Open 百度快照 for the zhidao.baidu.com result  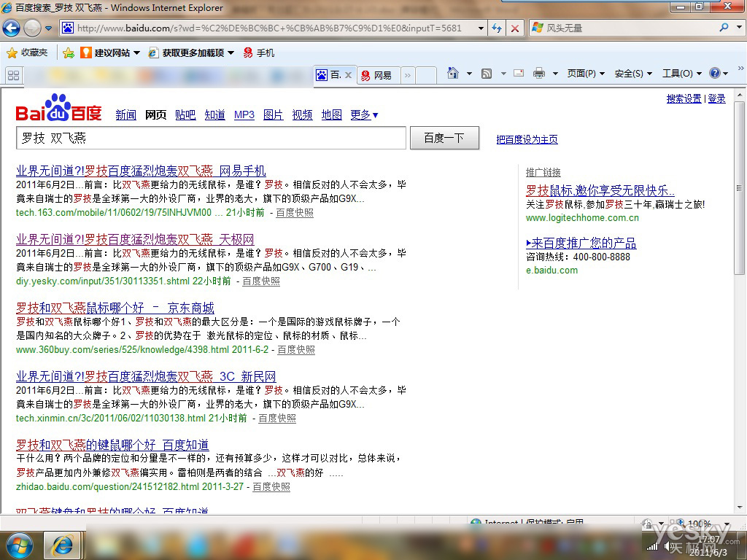(271, 486)
